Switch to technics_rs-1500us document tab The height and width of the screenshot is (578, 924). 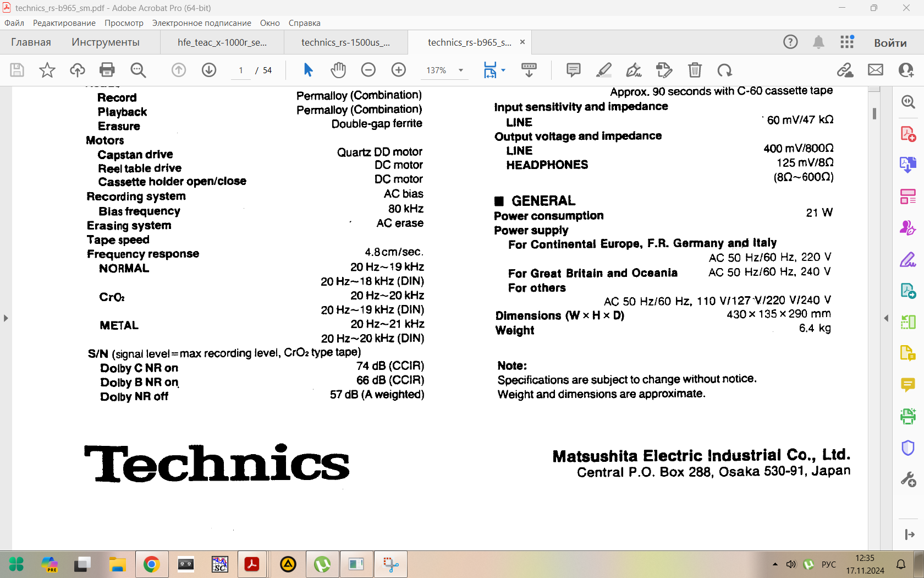pyautogui.click(x=345, y=42)
